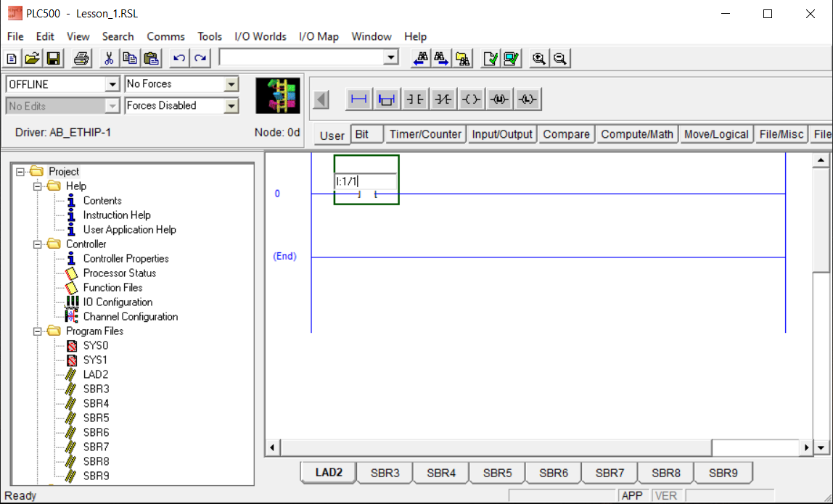
Task: Click the Copy toolbar icon
Action: pos(130,59)
